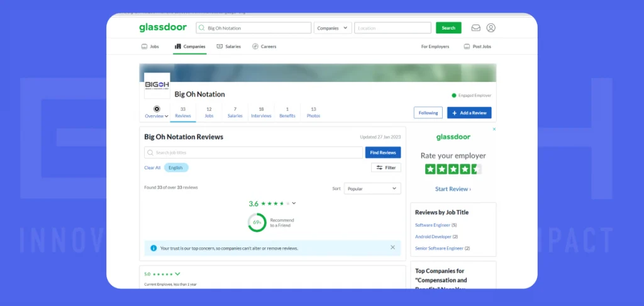Toggle the English language filter chip
The image size is (644, 306).
176,168
